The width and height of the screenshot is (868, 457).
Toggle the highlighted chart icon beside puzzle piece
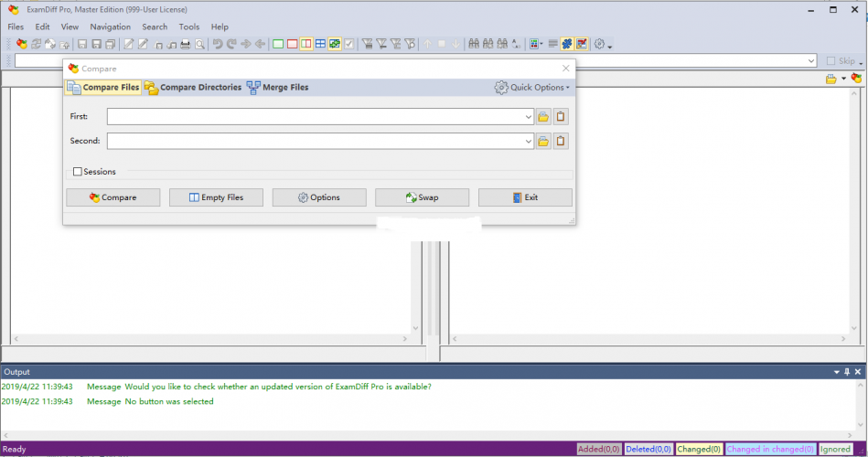pyautogui.click(x=581, y=44)
